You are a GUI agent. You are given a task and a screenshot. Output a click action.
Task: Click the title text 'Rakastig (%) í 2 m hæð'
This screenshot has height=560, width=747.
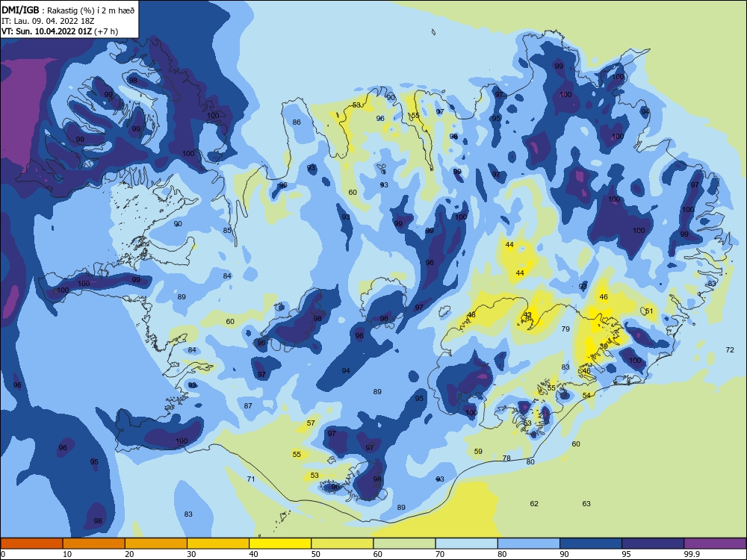tap(90, 10)
